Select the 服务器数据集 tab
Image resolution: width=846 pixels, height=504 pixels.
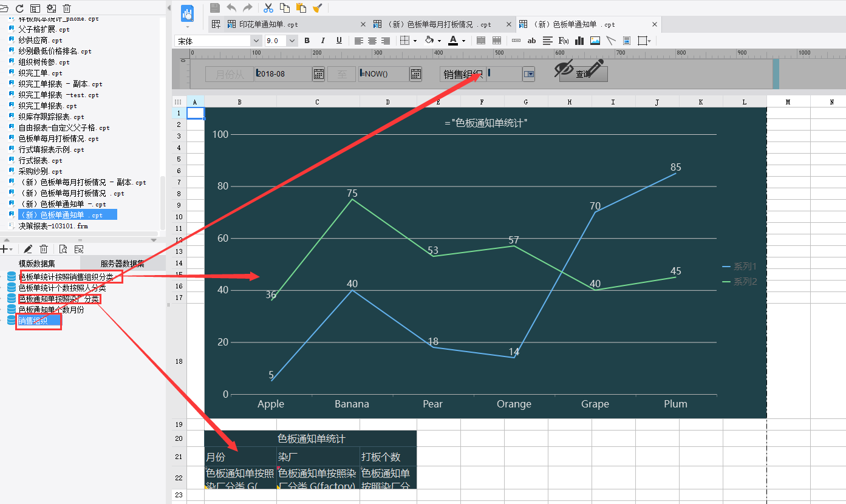(123, 264)
